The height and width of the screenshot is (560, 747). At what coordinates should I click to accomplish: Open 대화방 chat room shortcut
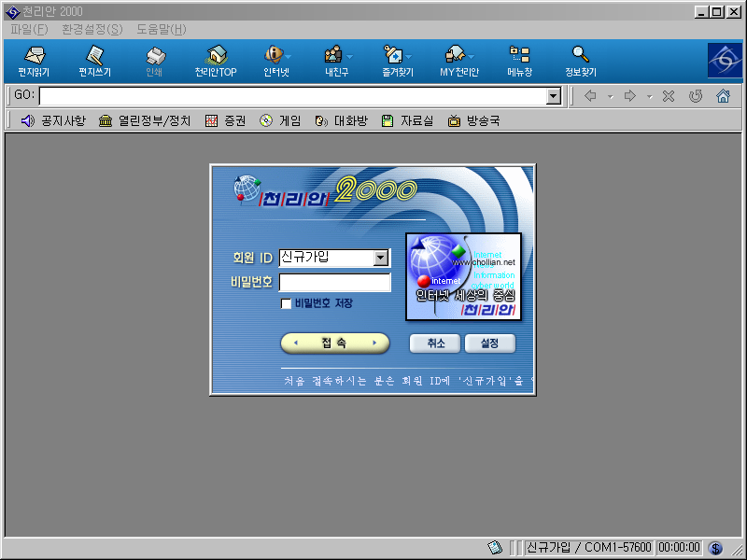pyautogui.click(x=341, y=121)
